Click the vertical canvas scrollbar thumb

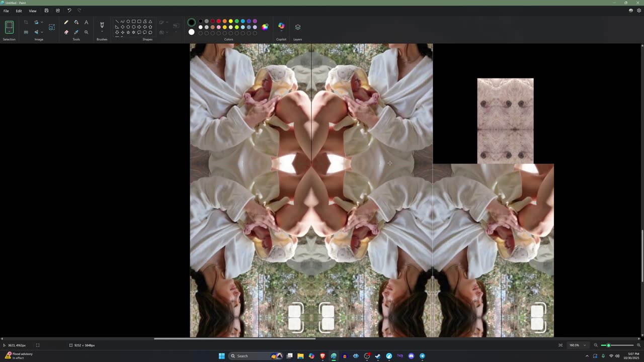pos(641,256)
